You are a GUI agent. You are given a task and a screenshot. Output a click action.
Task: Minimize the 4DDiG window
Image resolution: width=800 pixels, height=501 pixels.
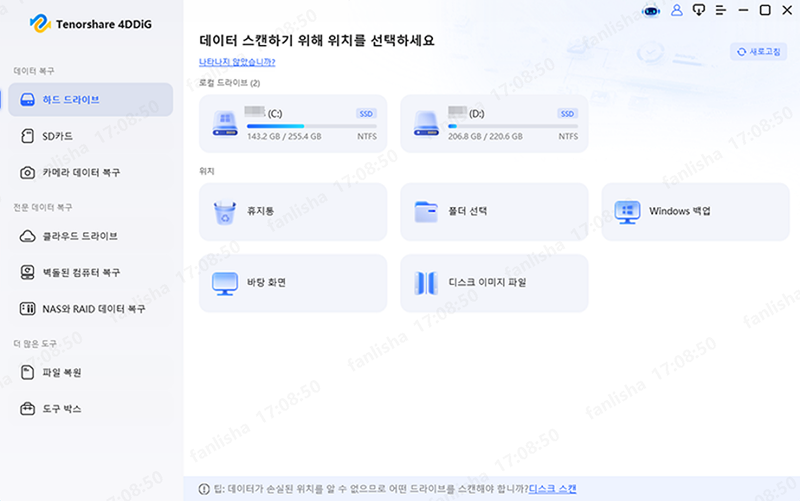(743, 10)
